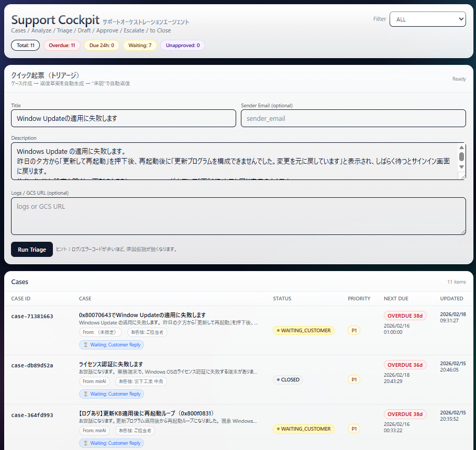The width and height of the screenshot is (476, 450).
Task: Click the Title input field
Action: [x=124, y=118]
